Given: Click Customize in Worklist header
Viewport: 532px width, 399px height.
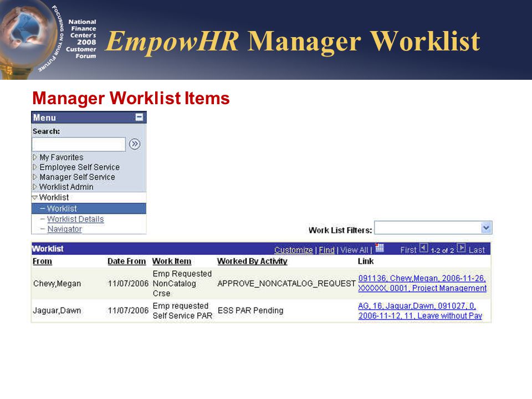Looking at the screenshot, I should pyautogui.click(x=294, y=250).
